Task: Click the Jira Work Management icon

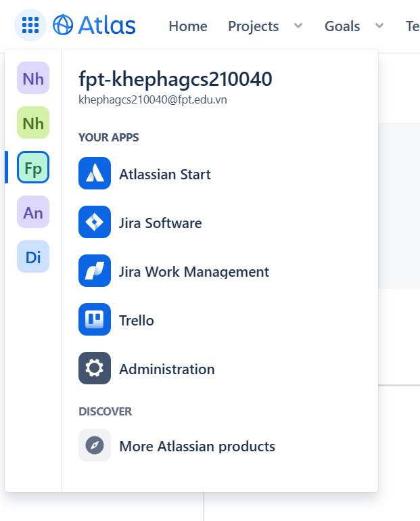Action: point(95,271)
